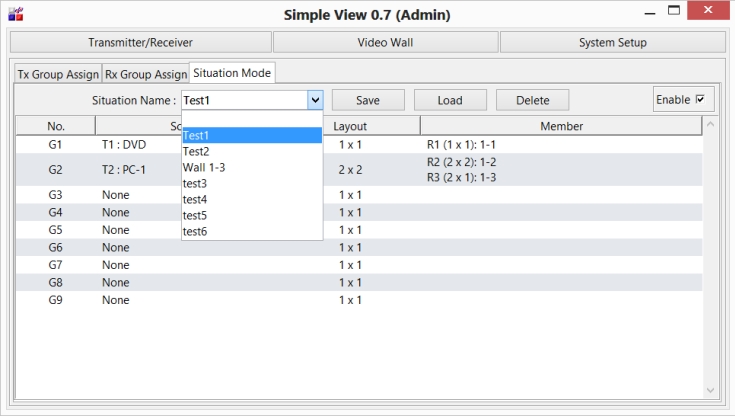Load the selected situation
Screen dimensions: 735x416
(449, 100)
